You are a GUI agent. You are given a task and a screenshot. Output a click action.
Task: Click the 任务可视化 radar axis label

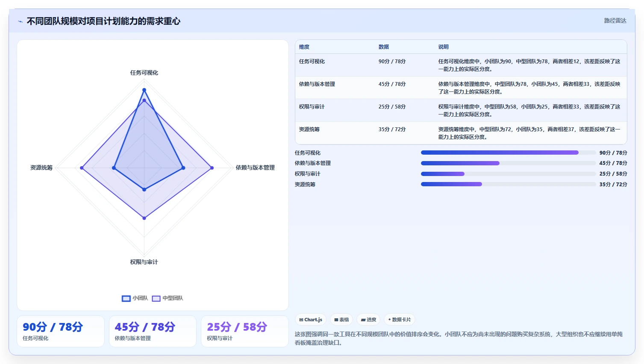144,73
